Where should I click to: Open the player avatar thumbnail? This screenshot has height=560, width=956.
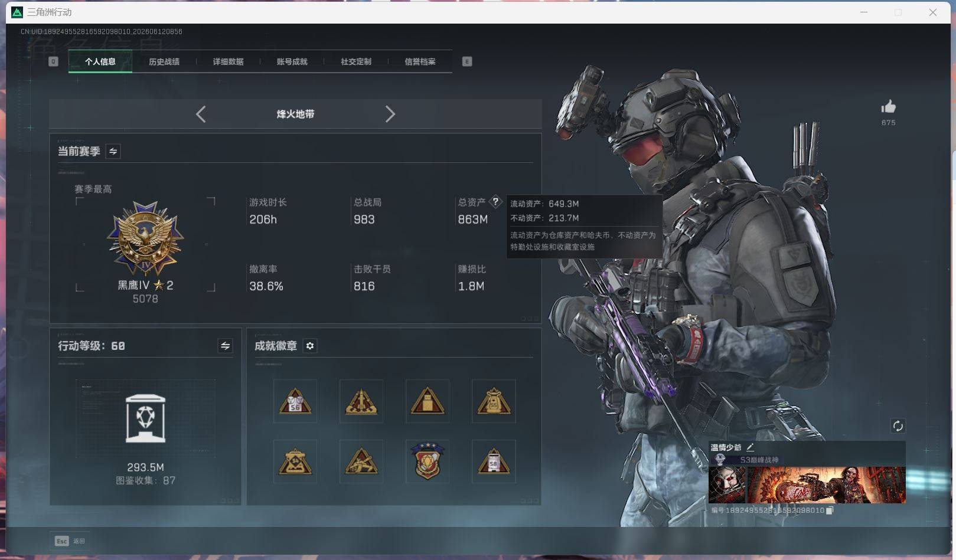727,485
